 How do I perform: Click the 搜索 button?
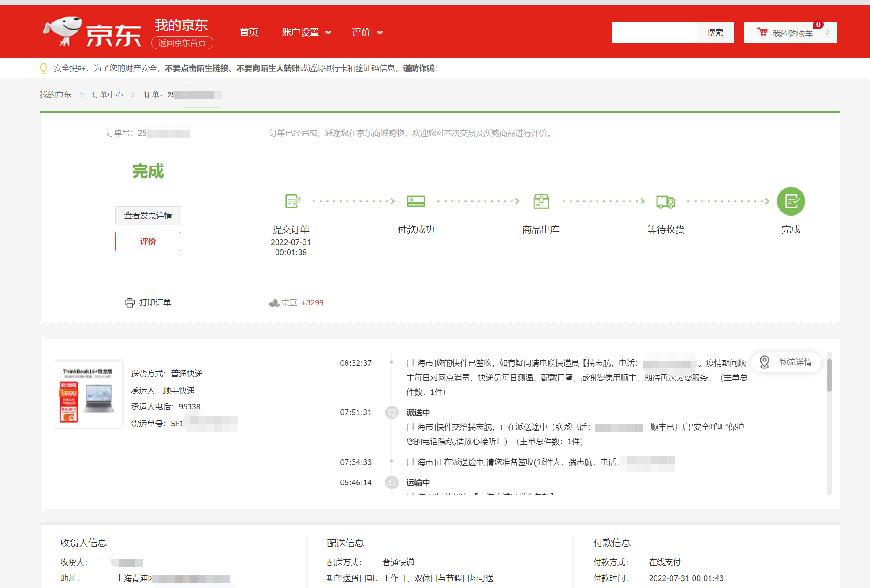(715, 32)
